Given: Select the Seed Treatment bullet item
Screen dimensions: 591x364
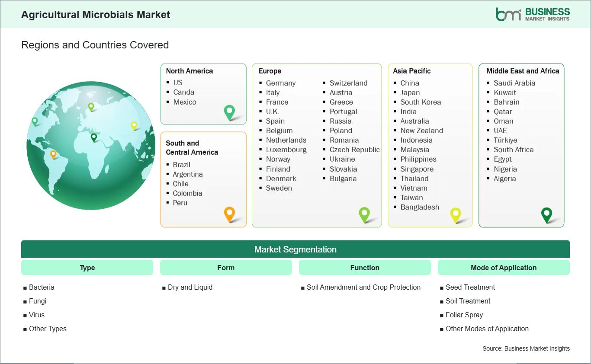Looking at the screenshot, I should [x=469, y=287].
